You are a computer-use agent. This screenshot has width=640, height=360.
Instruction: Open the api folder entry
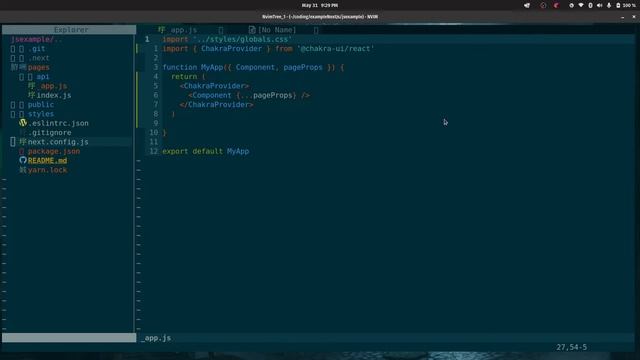(x=43, y=77)
